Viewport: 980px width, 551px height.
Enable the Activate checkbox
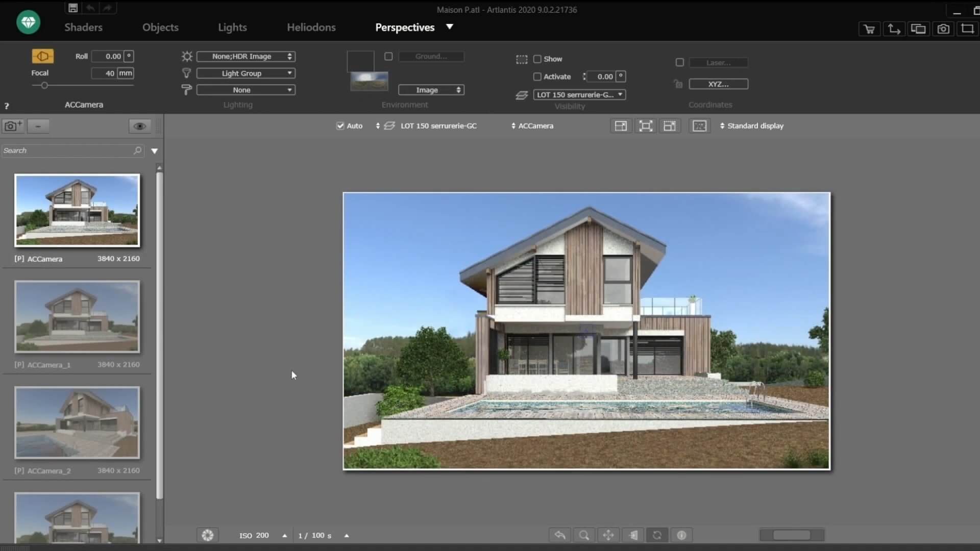[x=537, y=77]
